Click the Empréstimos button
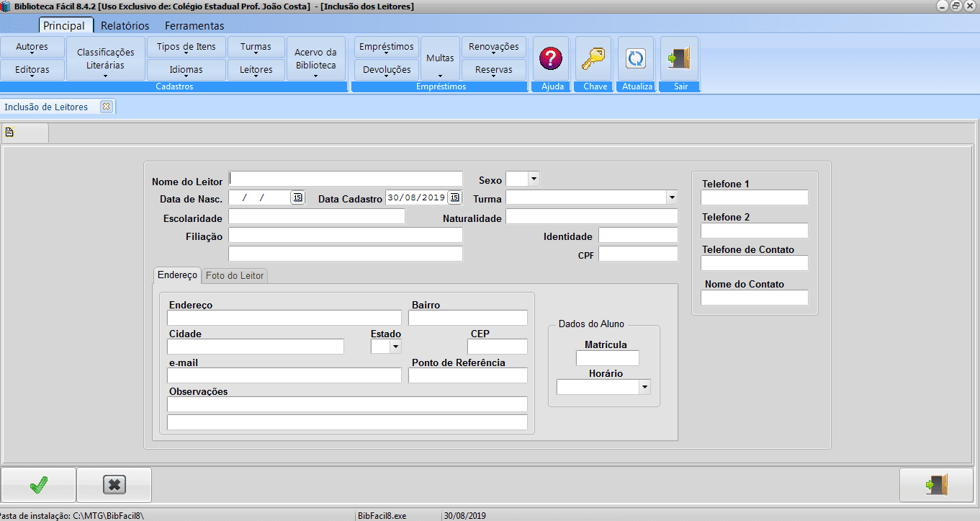Screen dimensions: 980x521 pyautogui.click(x=386, y=48)
